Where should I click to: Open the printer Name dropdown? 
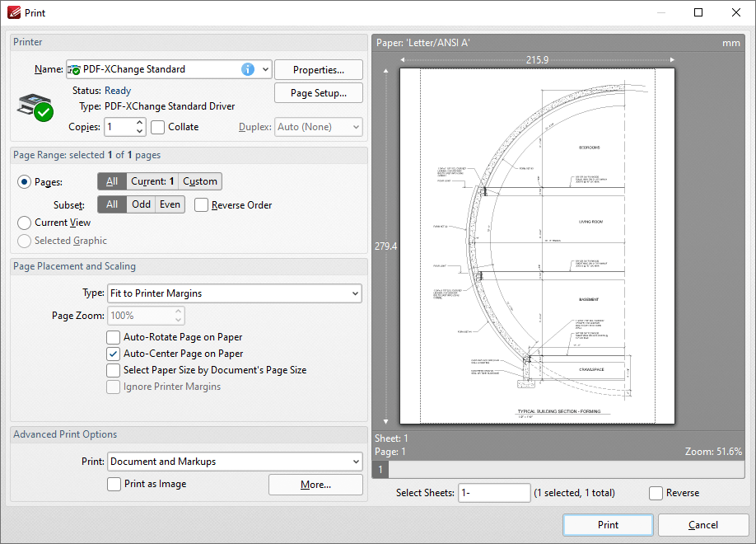pyautogui.click(x=265, y=69)
